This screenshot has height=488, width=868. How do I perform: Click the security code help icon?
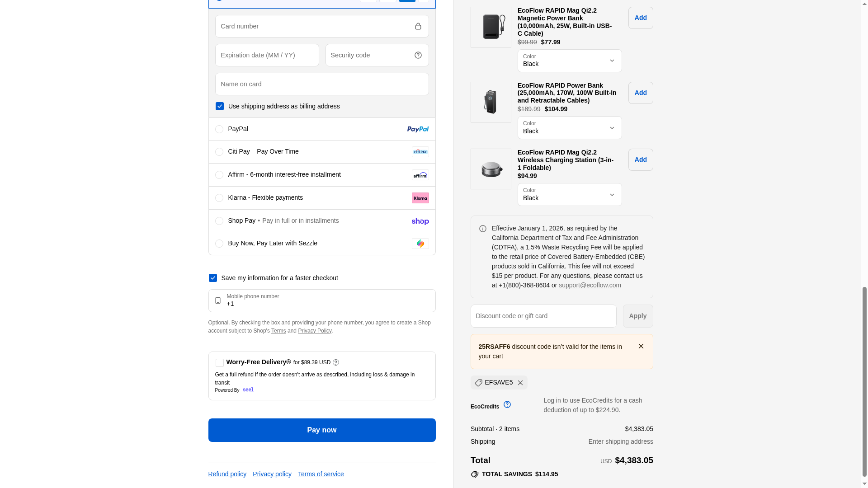pyautogui.click(x=418, y=55)
